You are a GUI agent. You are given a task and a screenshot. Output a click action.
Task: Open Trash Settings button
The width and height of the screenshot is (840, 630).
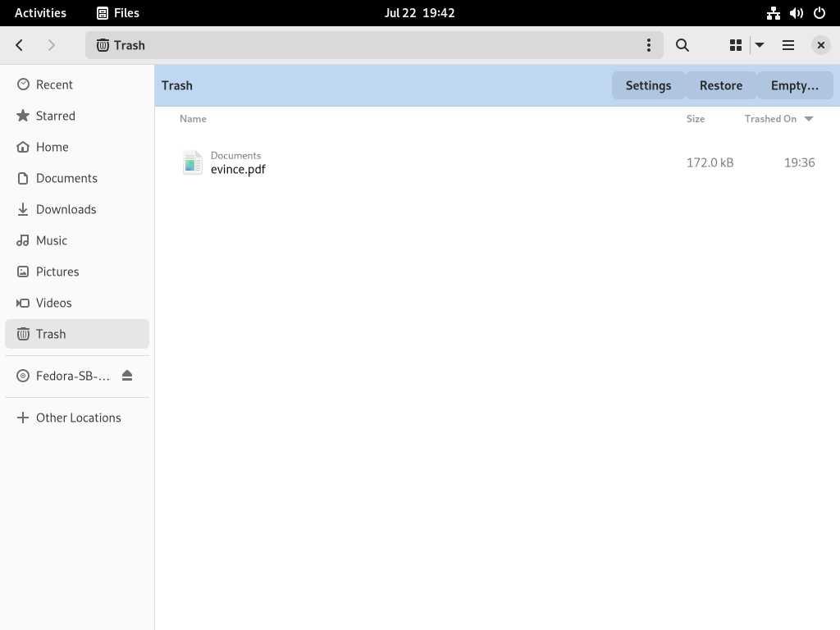(648, 85)
